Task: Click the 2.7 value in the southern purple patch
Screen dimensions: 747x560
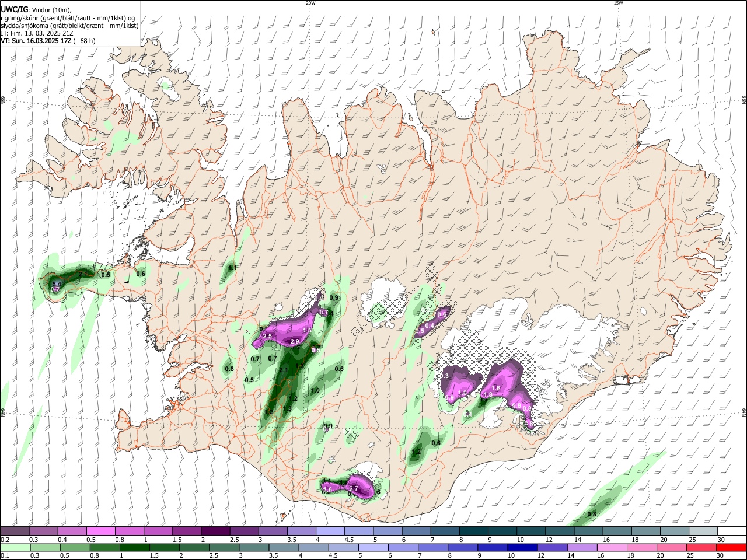Action: tap(353, 488)
